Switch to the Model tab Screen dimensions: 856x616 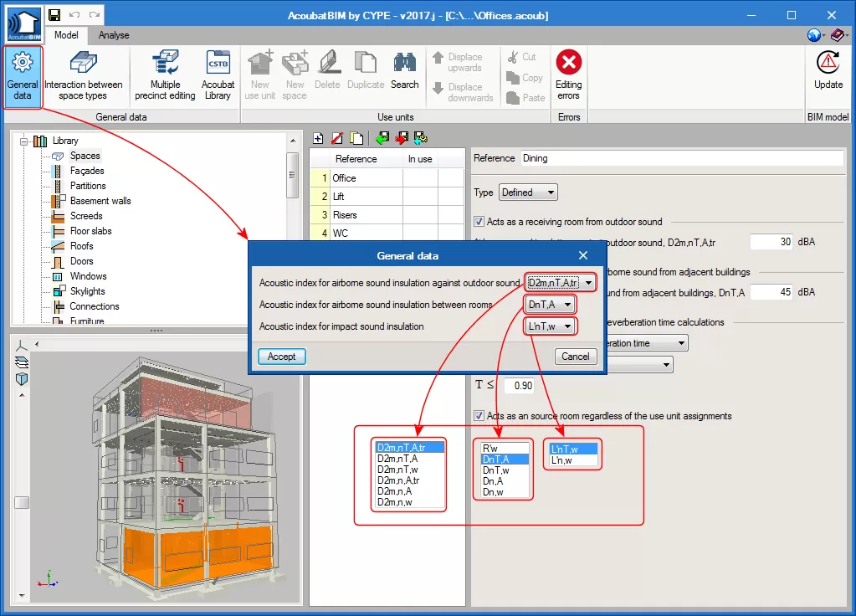66,35
